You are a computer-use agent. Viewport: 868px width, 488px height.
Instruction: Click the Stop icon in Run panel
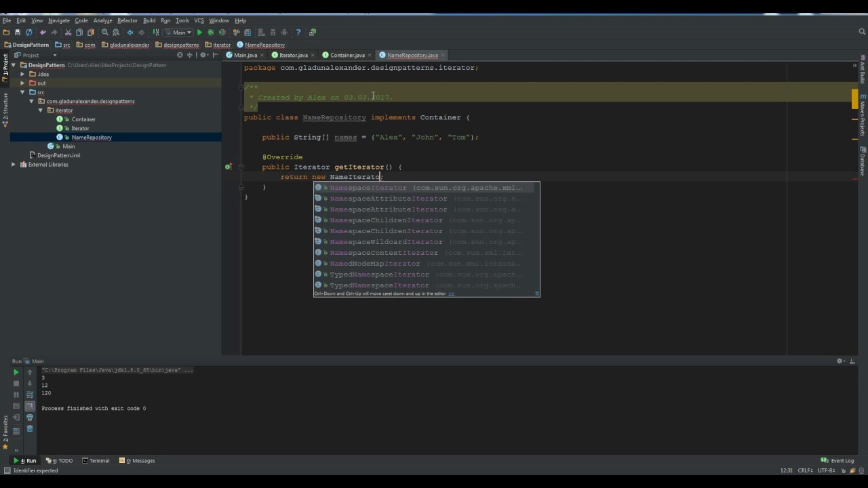[x=16, y=384]
